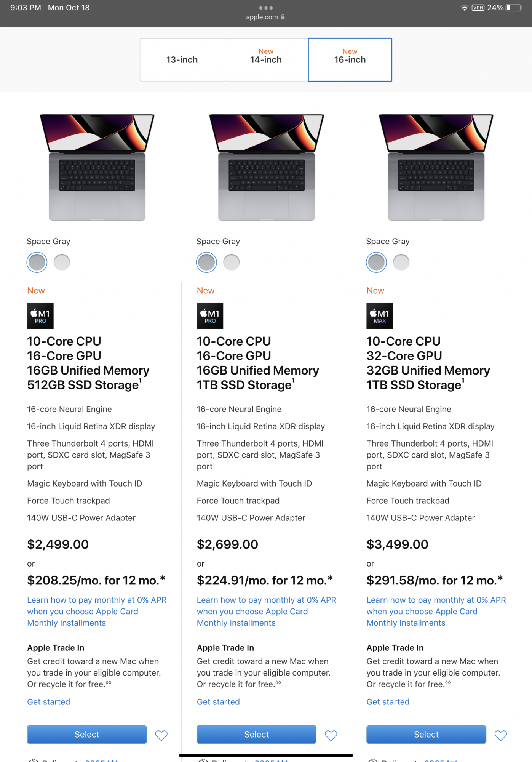
Task: Favorite the $2,499 MacBook Pro with heart icon
Action: tap(161, 735)
